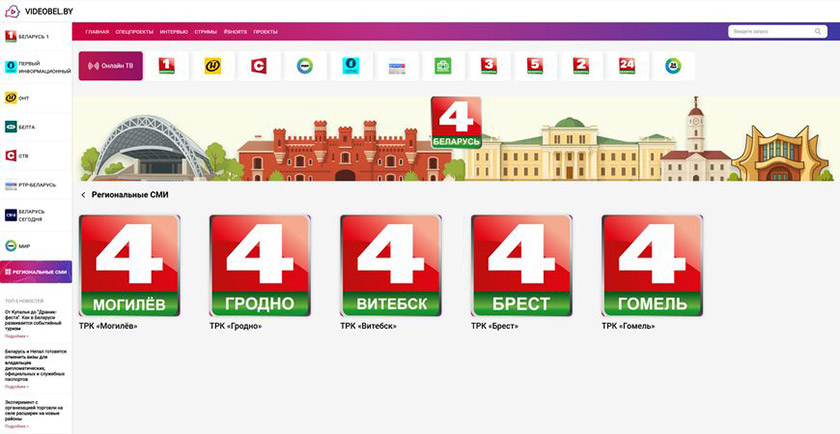Image resolution: width=840 pixels, height=434 pixels.
Task: Open the Беларусь 2 channel tile
Action: click(580, 66)
